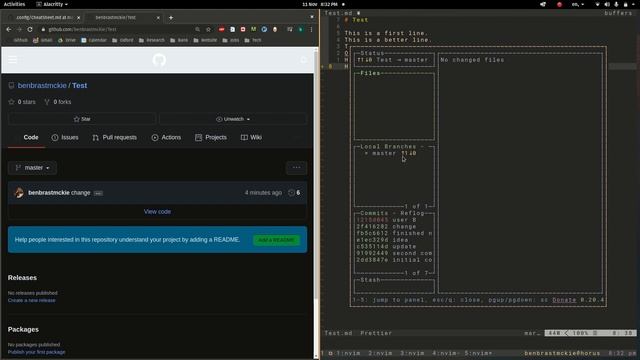640x360 pixels.
Task: Open the 'change' commit link
Action: pos(80,193)
